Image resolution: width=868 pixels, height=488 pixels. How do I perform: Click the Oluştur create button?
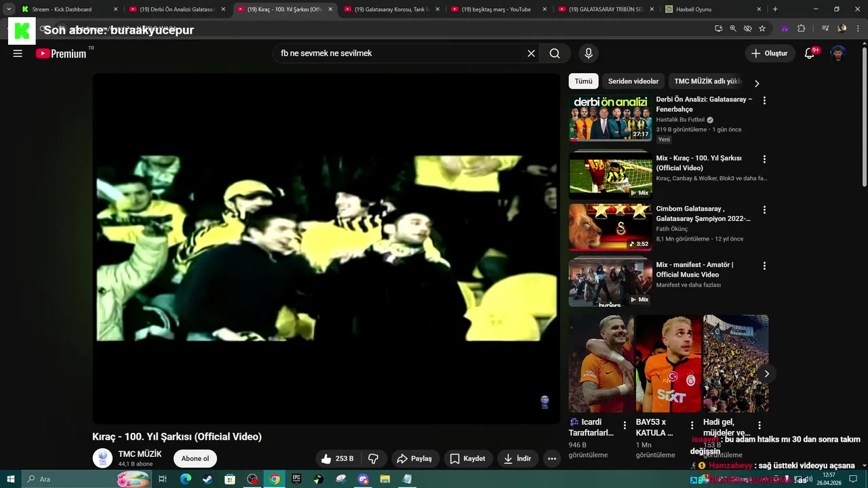coord(770,54)
